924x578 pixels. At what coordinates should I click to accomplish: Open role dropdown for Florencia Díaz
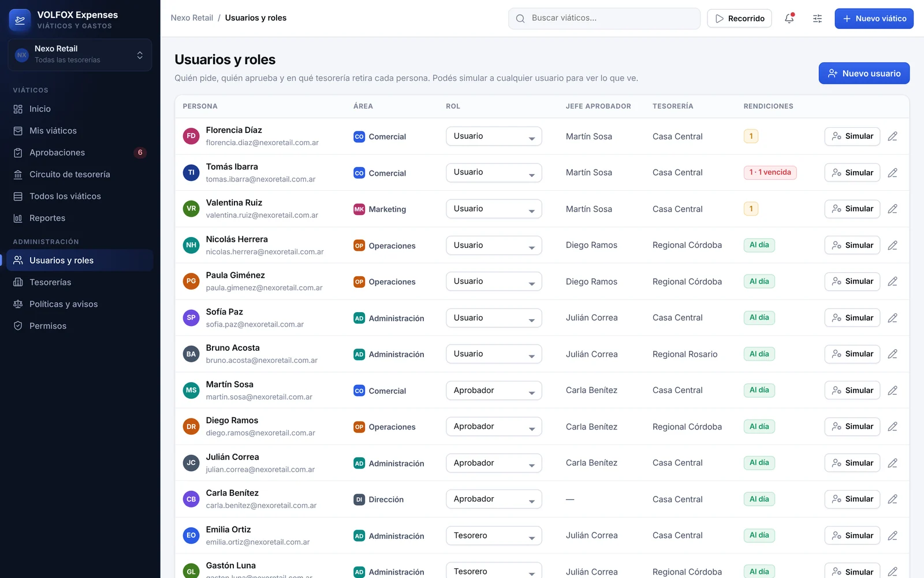[494, 136]
